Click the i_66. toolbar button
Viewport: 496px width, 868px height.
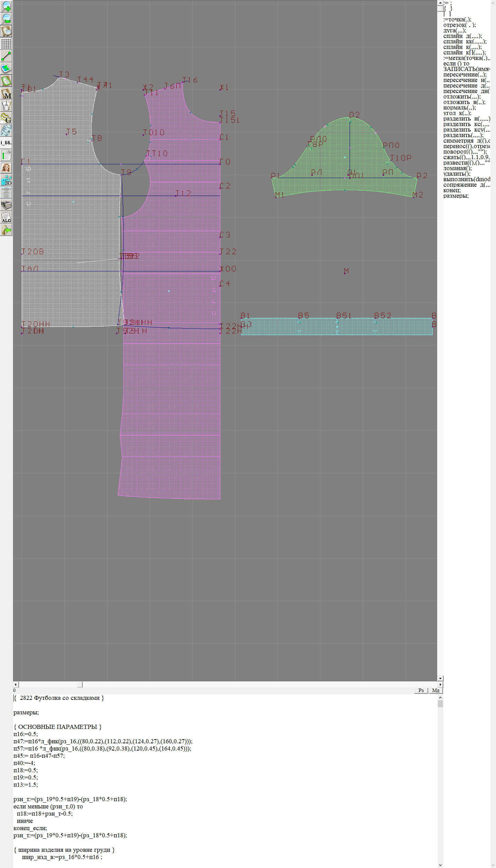coord(6,143)
